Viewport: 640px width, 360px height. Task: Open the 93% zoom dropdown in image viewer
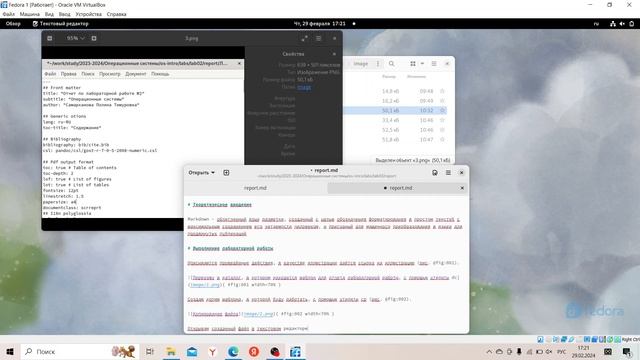[76, 38]
